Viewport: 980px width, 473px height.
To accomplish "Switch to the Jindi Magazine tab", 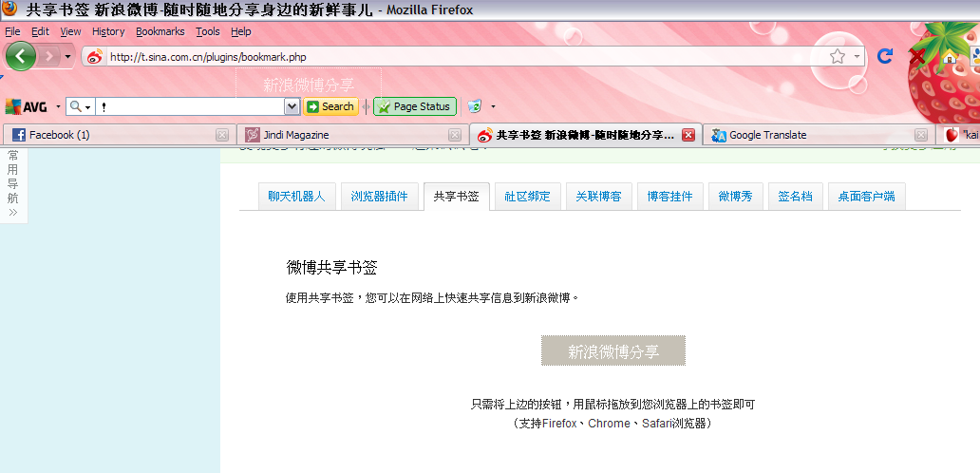I will click(350, 135).
